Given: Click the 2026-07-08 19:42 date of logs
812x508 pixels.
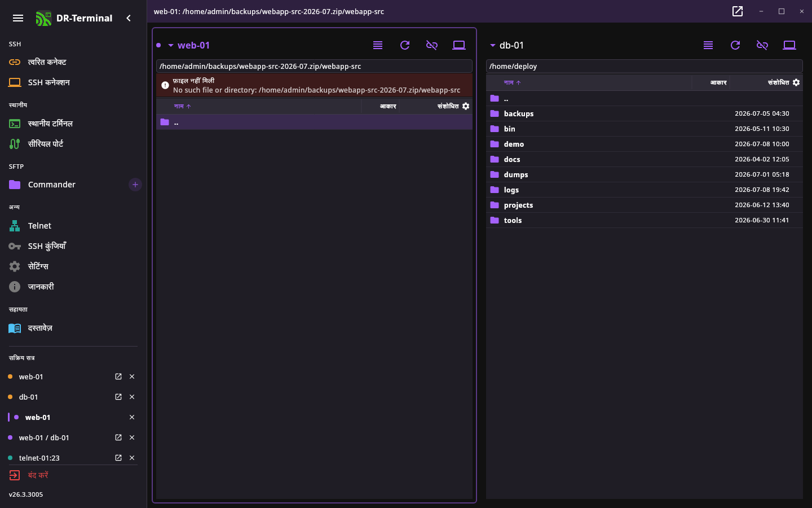Looking at the screenshot, I should 762,190.
